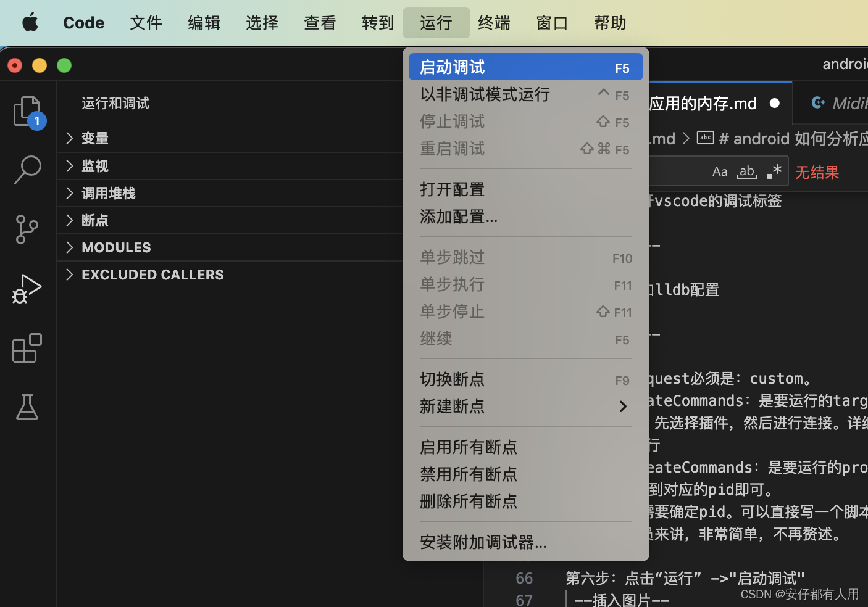This screenshot has width=868, height=607.
Task: Toggle Match Whole Word in find widget
Action: (747, 171)
